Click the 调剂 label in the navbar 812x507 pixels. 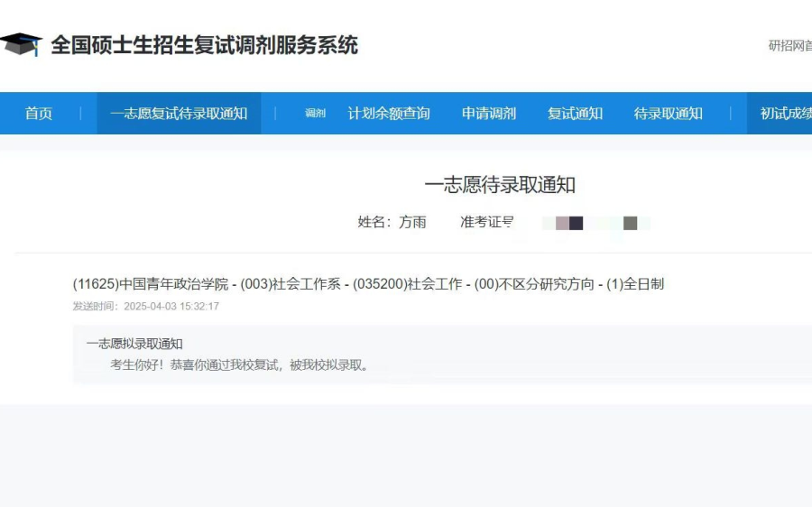[x=316, y=113]
